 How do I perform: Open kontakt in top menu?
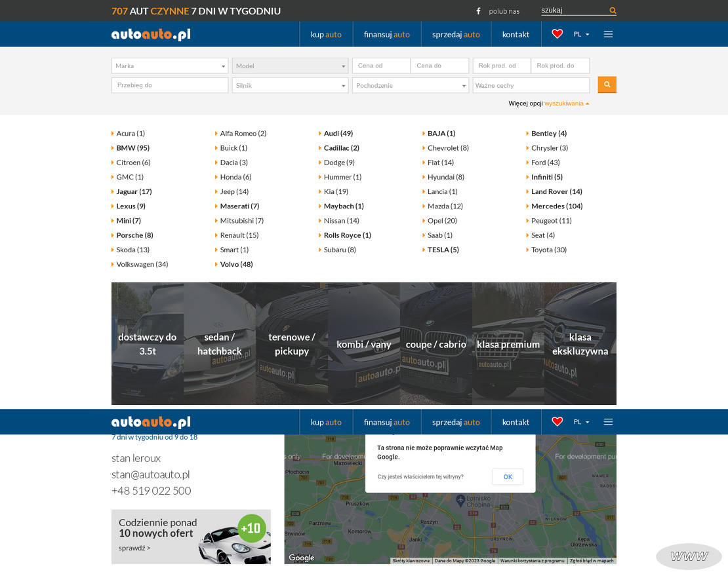(516, 34)
